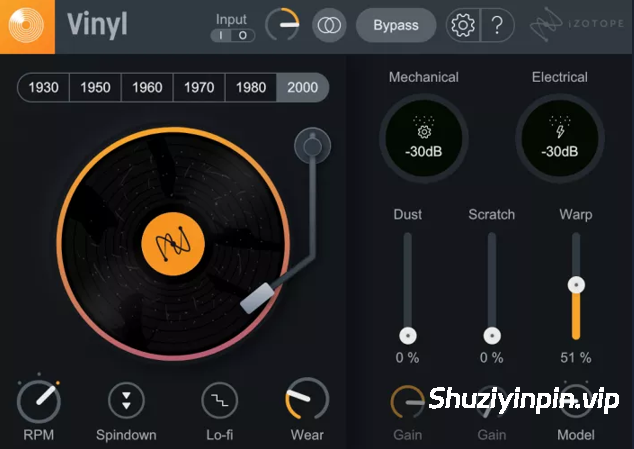Click the orange record center label

[173, 244]
